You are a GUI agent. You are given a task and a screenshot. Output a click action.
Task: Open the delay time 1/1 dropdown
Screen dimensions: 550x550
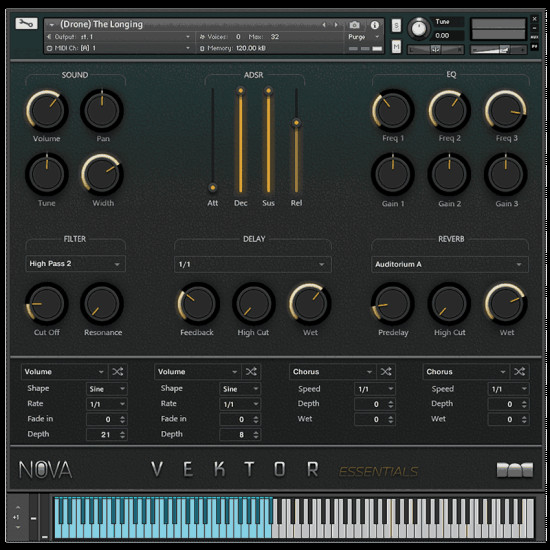(x=253, y=264)
